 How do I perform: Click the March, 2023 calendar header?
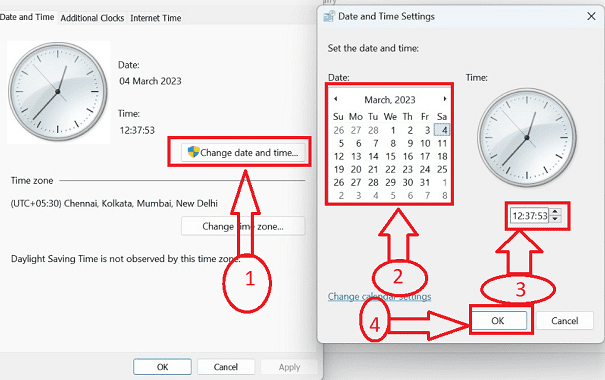tap(390, 100)
